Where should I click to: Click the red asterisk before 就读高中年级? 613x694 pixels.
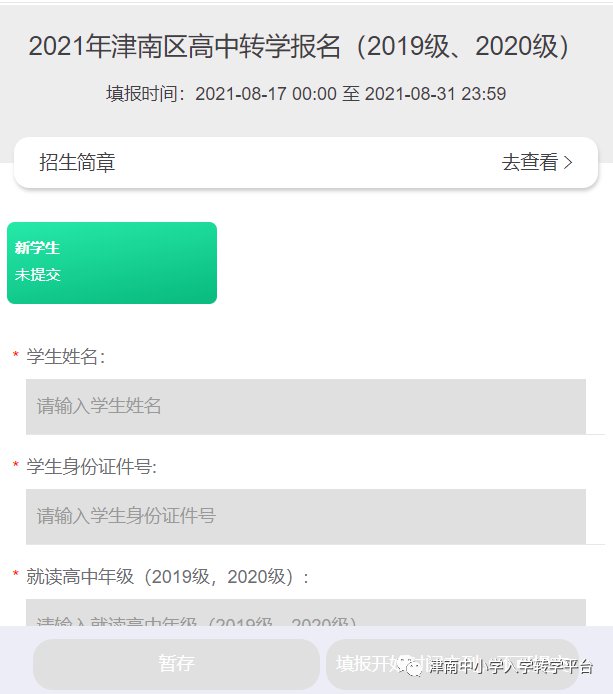pos(15,576)
